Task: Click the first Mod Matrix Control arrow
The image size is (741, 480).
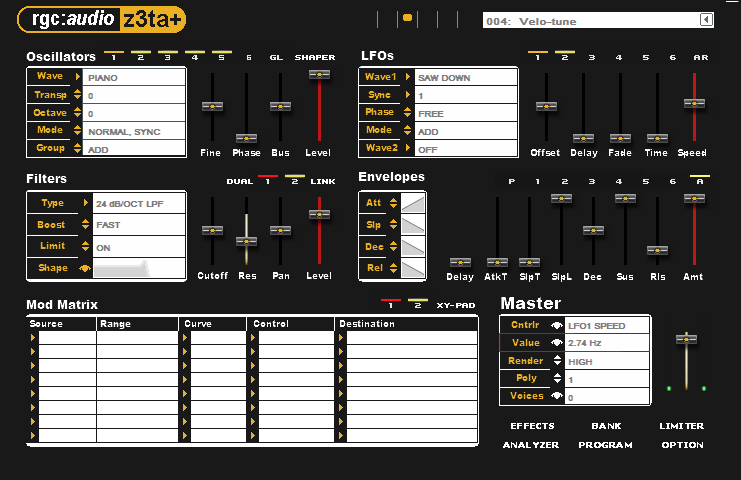Action: [x=253, y=337]
